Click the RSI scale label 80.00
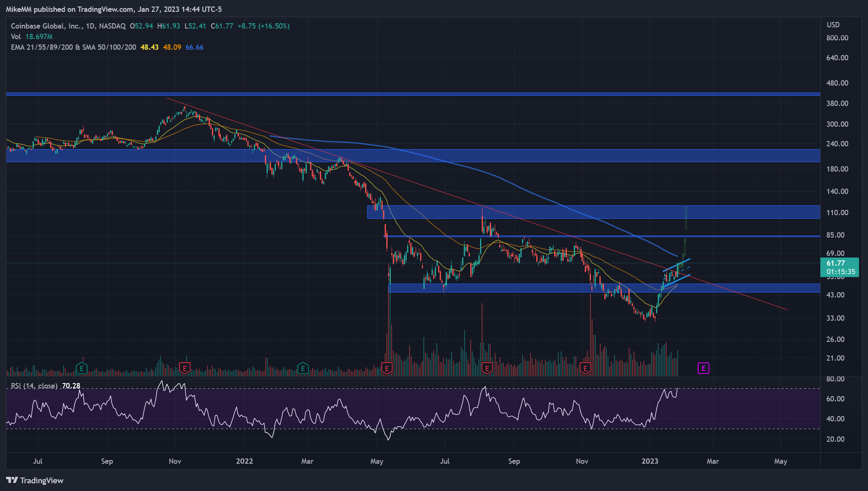868x491 pixels. (x=835, y=379)
